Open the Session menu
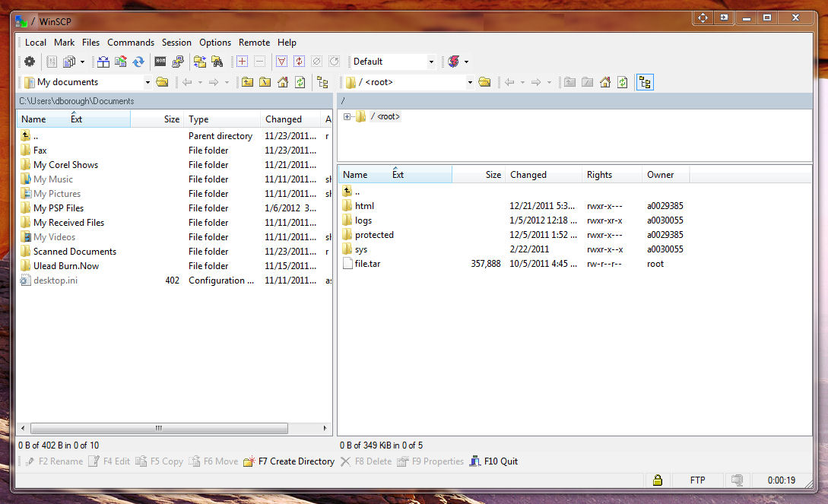 [x=176, y=43]
